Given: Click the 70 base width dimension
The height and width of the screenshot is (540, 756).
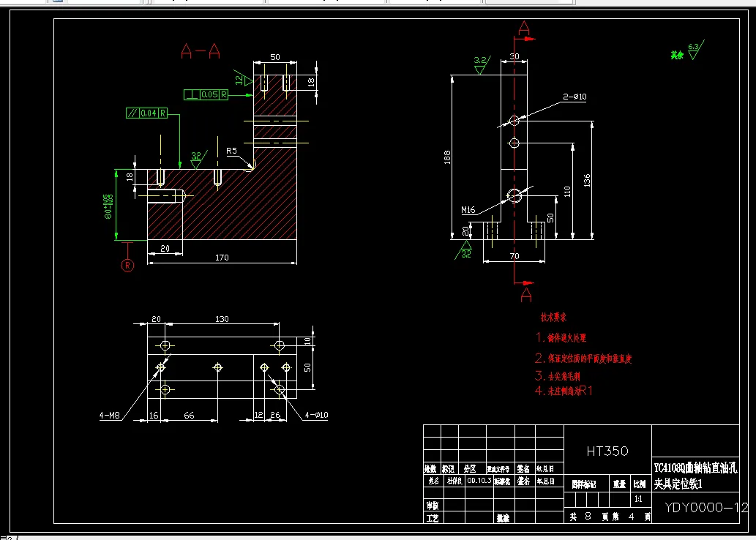Looking at the screenshot, I should [514, 257].
